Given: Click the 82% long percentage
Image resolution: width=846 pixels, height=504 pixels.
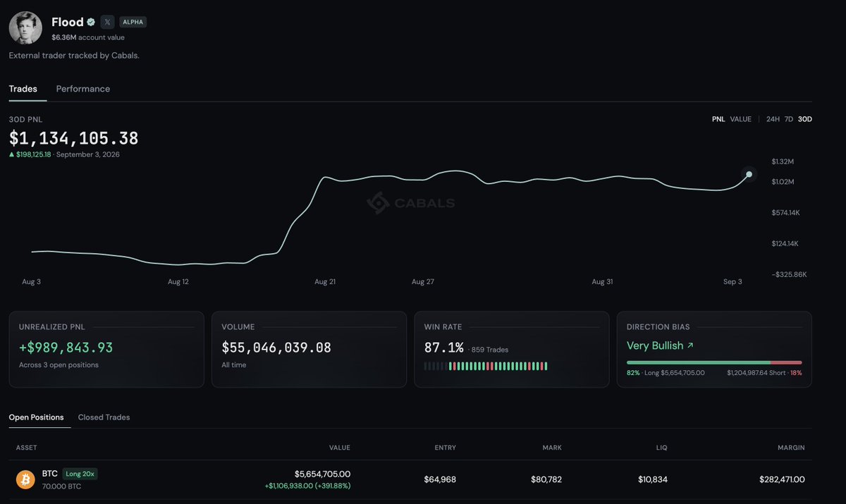Looking at the screenshot, I should [x=633, y=372].
